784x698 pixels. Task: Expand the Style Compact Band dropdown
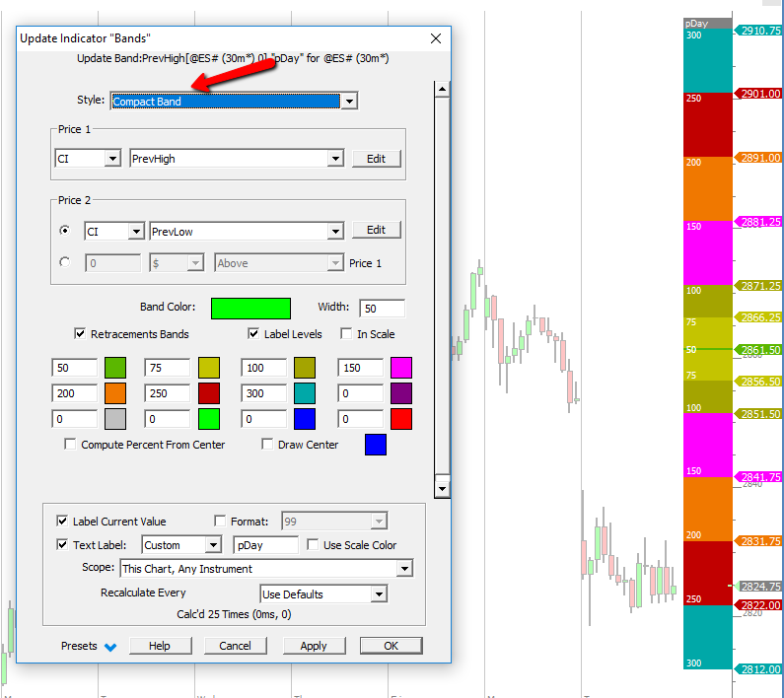point(348,101)
